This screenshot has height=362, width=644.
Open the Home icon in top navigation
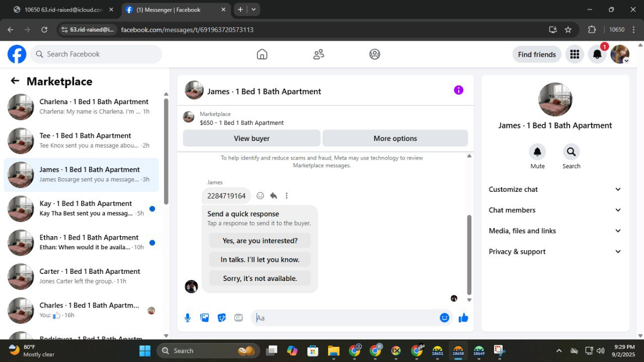[x=262, y=54]
